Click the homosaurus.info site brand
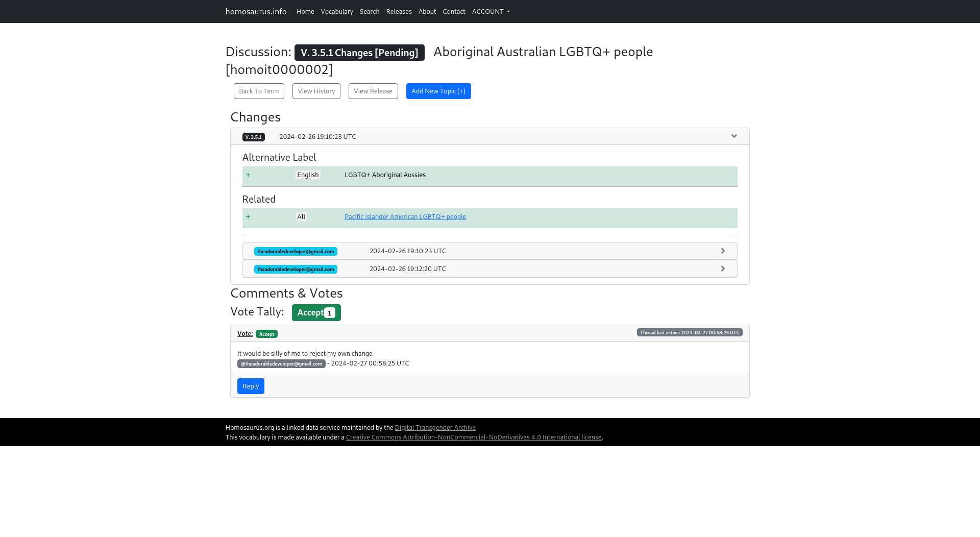Screen dimensions: 980x537 (256, 11)
